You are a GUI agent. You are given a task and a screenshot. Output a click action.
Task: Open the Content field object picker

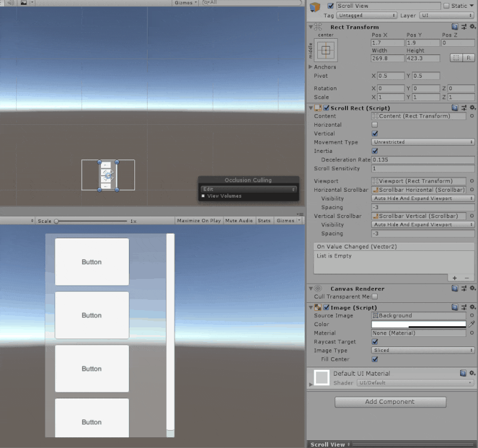[473, 116]
